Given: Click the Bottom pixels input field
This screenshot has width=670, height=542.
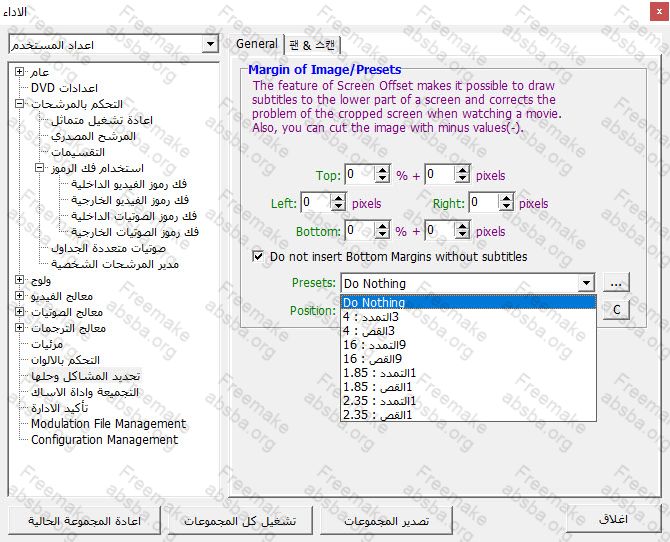Looking at the screenshot, I should coord(440,230).
